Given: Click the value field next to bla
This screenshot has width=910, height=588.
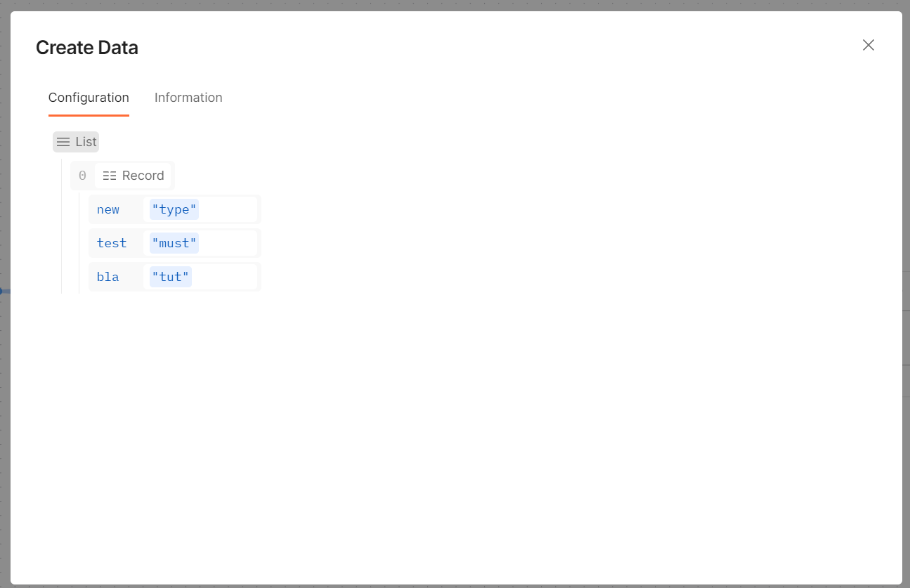Looking at the screenshot, I should 225,276.
